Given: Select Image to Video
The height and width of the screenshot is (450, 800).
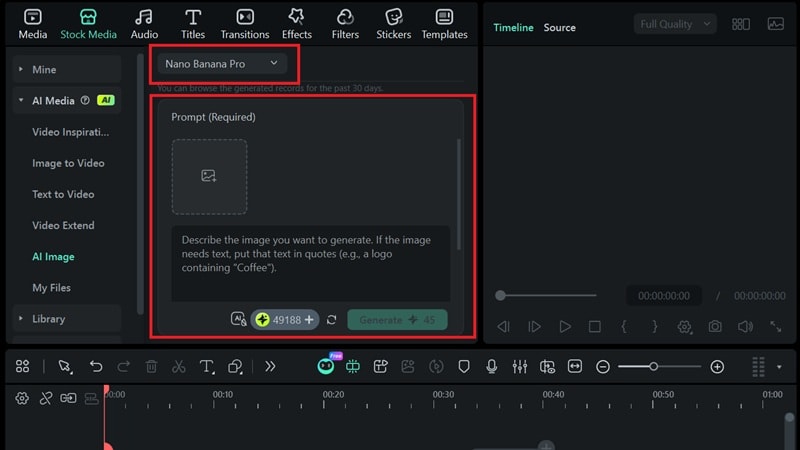Looking at the screenshot, I should [x=68, y=163].
